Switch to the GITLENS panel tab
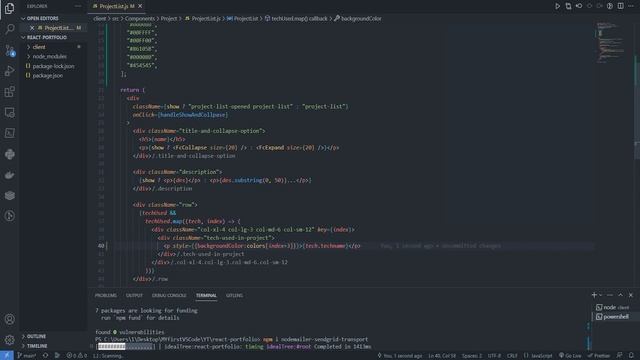This screenshot has height=360, width=640. (234, 295)
